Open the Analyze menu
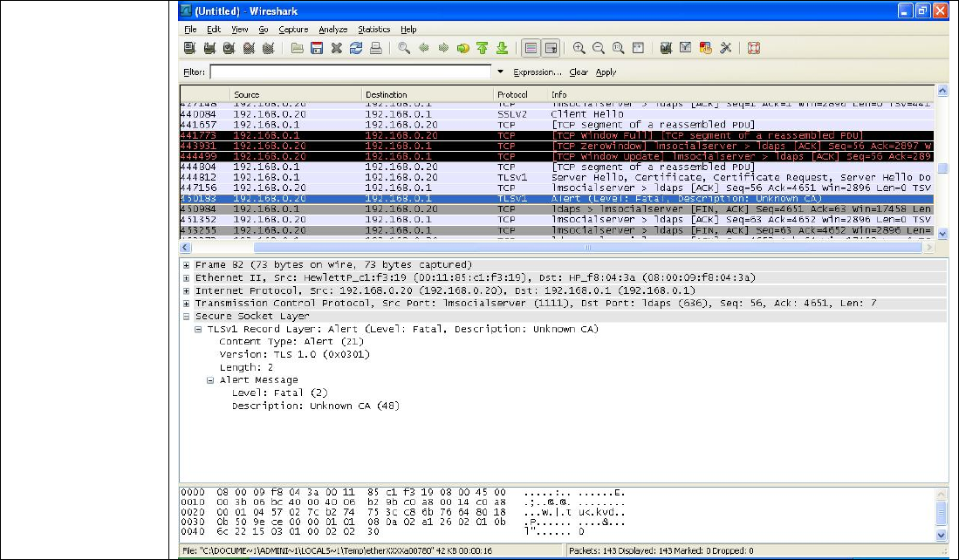The height and width of the screenshot is (560, 959). (x=332, y=30)
